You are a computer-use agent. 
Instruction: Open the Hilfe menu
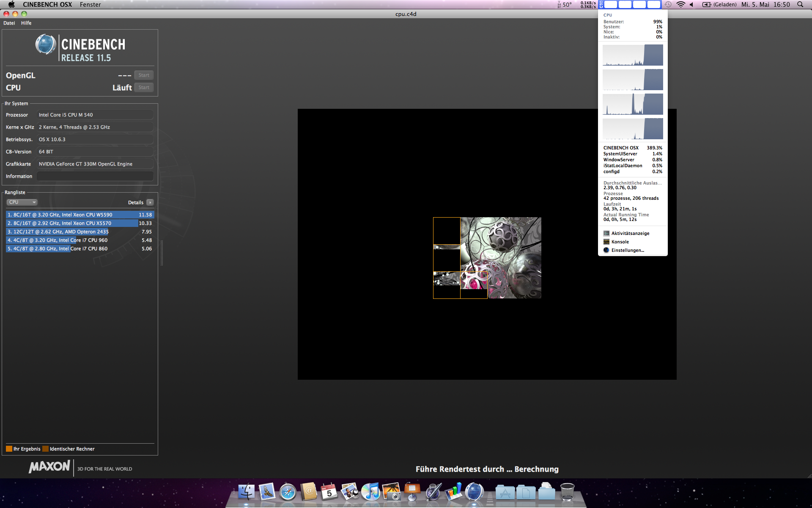26,23
